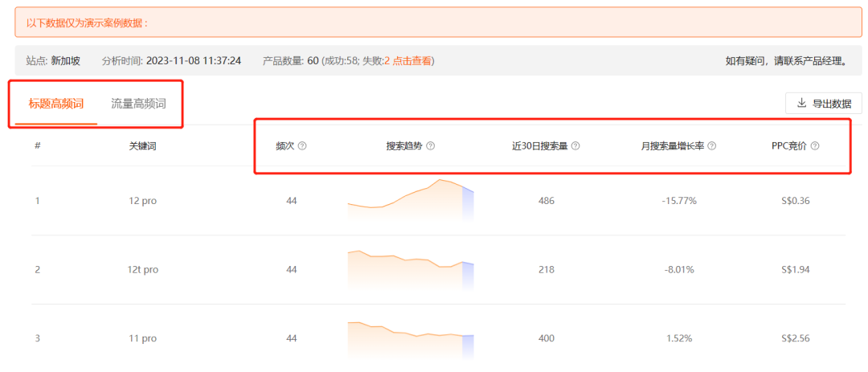The image size is (868, 372).
Task: Select the analysis time 2023-11-08 11:37:24
Action: click(193, 61)
